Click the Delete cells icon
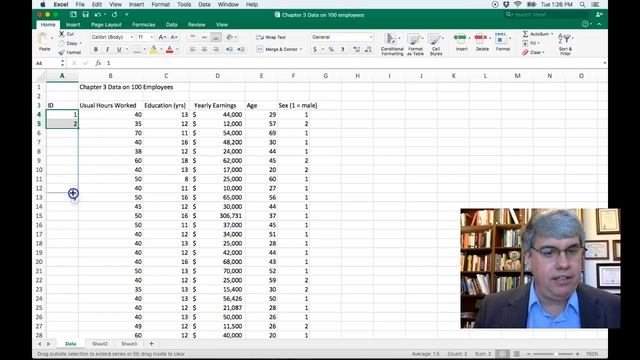Viewport: 640px width, 360px height. [x=481, y=38]
